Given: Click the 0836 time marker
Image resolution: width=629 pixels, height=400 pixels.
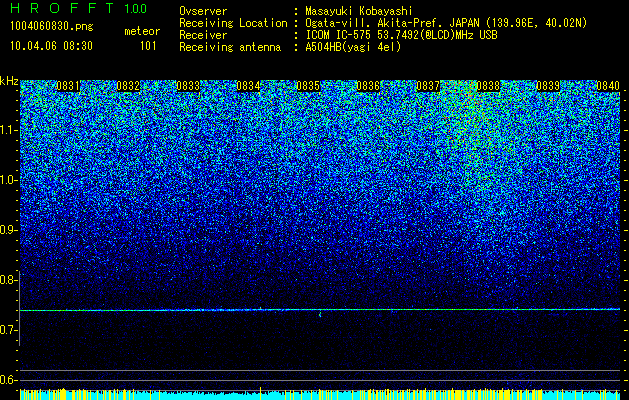Looking at the screenshot, I should click(x=368, y=86).
